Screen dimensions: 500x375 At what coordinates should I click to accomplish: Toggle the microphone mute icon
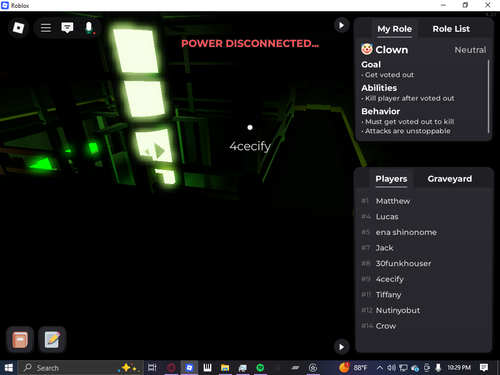(x=89, y=28)
